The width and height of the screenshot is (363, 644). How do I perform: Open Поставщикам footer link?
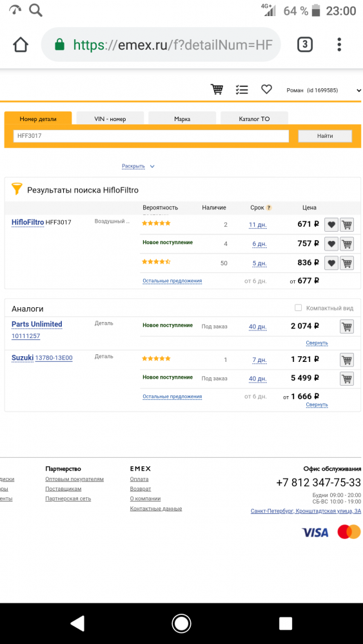click(x=63, y=489)
